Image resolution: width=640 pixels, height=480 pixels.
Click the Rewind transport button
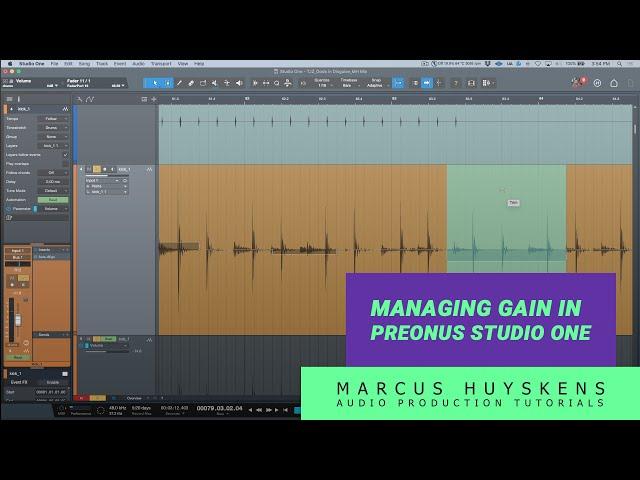(x=259, y=409)
